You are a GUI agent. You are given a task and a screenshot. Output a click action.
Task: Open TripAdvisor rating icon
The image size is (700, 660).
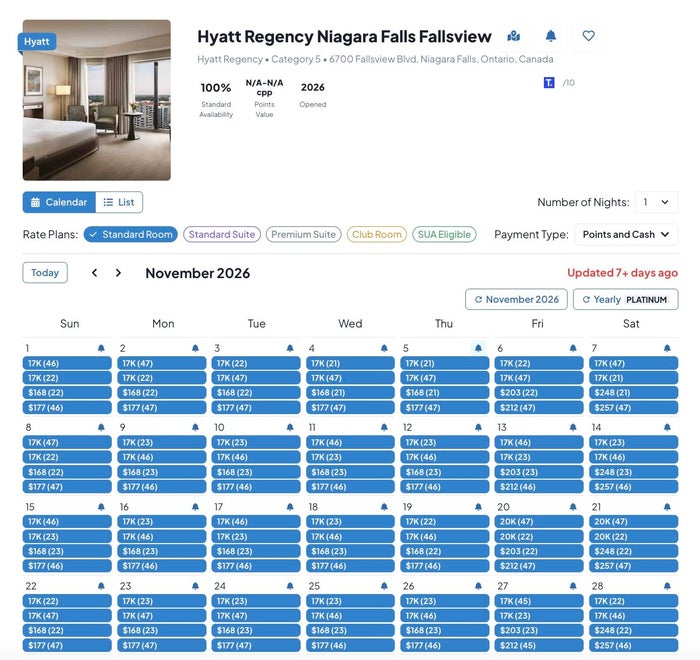coord(549,83)
